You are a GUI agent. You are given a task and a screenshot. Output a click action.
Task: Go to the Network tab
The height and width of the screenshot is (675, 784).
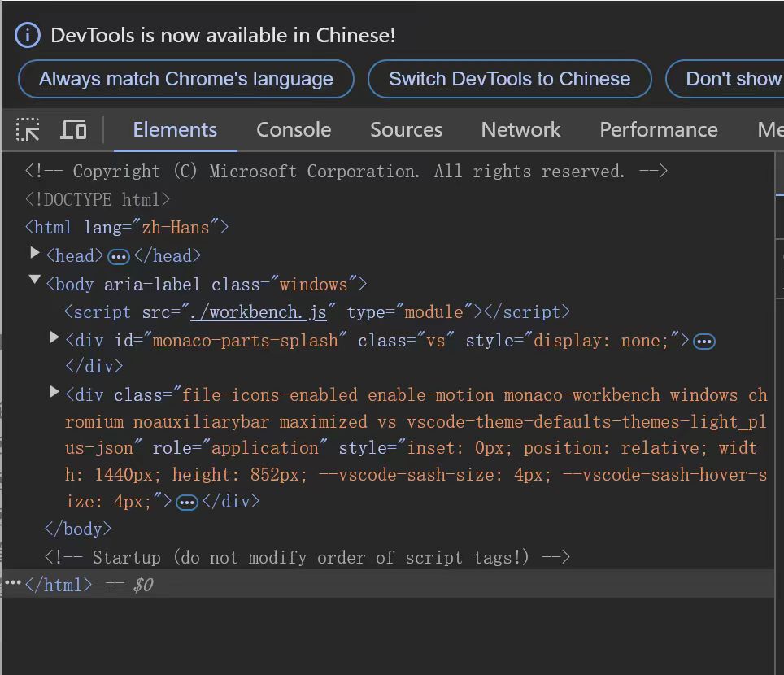(x=520, y=130)
